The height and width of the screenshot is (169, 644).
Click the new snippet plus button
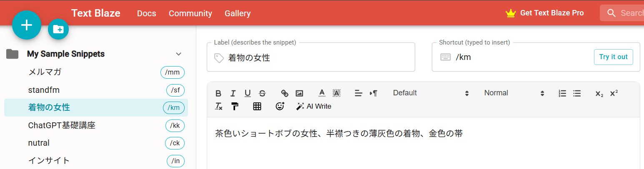point(27,25)
